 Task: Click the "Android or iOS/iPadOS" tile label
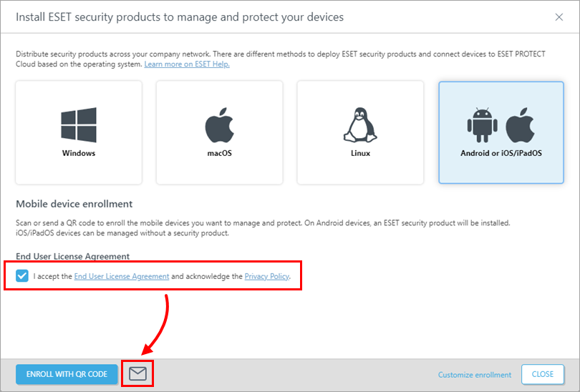click(501, 153)
